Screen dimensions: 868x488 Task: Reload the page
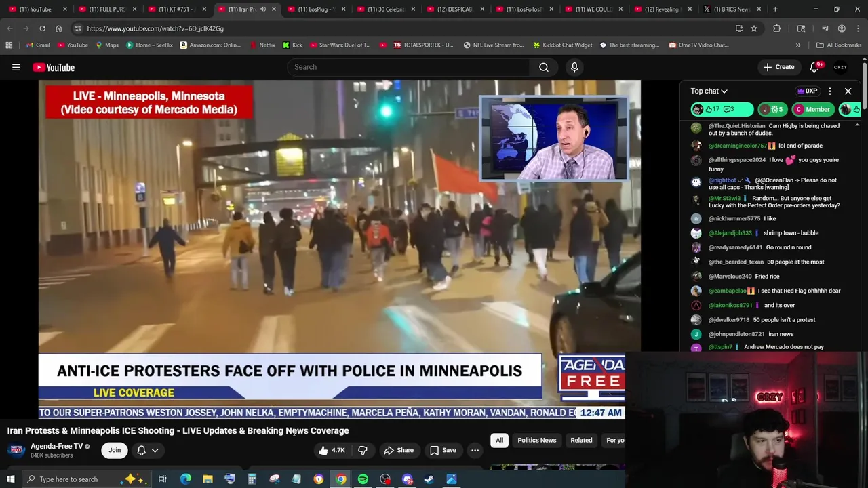pos(42,28)
